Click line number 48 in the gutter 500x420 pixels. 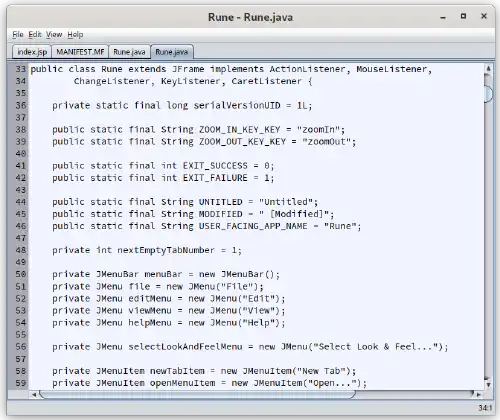[20, 250]
